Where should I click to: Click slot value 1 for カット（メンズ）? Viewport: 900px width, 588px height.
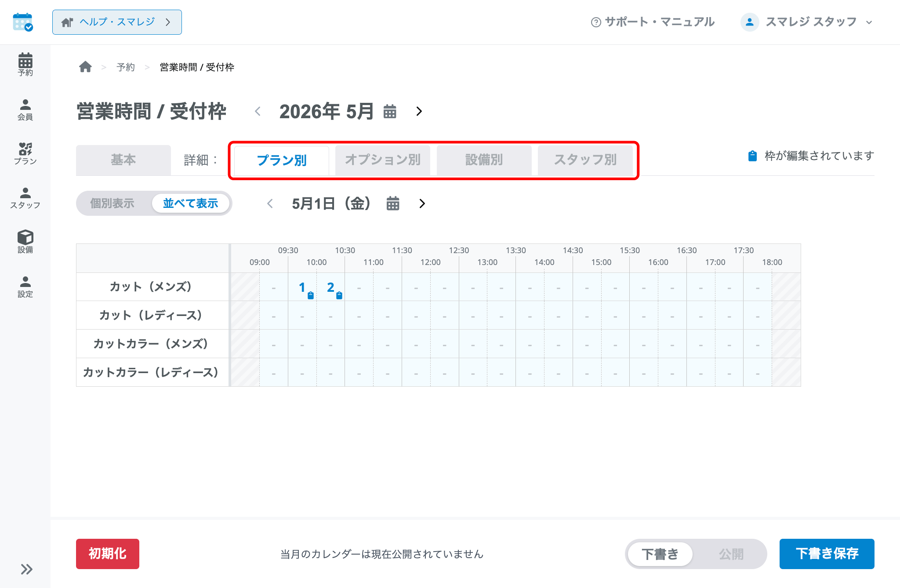302,287
